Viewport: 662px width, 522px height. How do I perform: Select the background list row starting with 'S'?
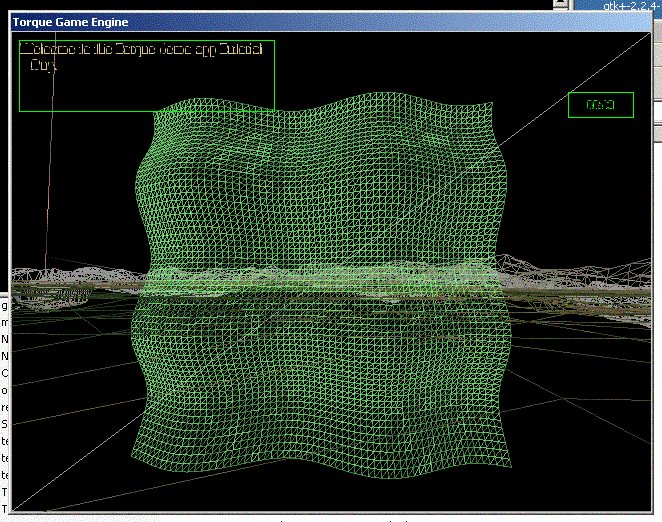(x=4, y=423)
